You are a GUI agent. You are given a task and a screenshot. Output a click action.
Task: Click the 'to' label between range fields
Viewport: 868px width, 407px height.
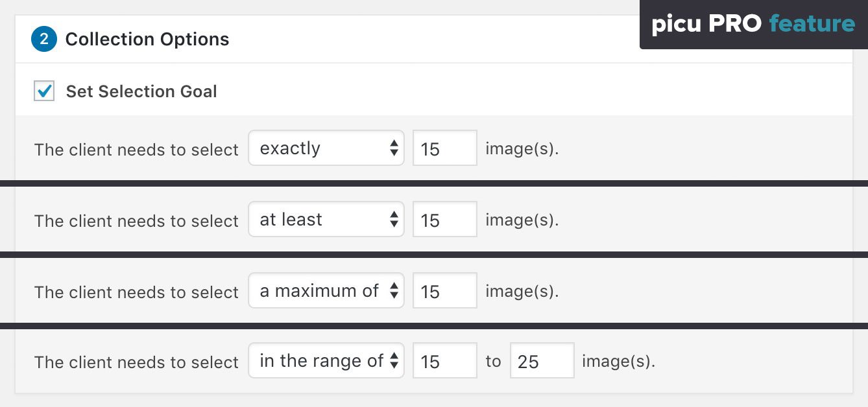494,361
